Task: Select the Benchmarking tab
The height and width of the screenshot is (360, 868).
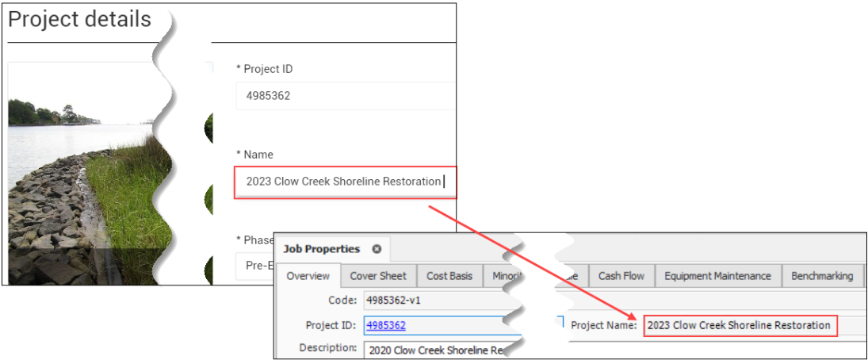Action: pyautogui.click(x=822, y=276)
